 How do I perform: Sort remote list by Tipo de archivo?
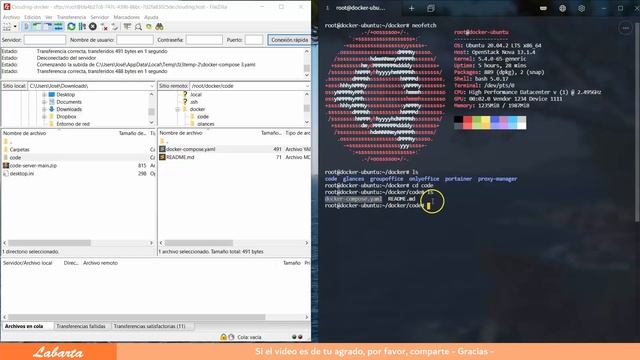[x=298, y=133]
